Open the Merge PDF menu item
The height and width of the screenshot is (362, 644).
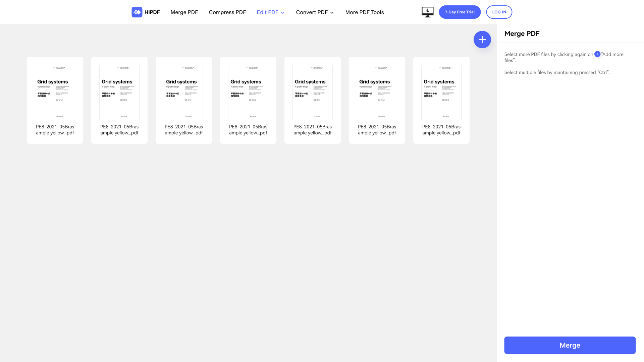(184, 12)
